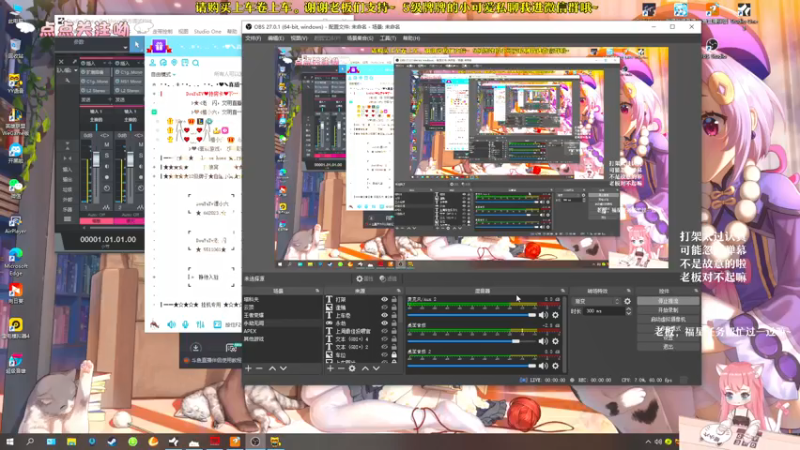800x450 pixels.
Task: Mute the third mixer channel speaker
Action: [x=543, y=365]
